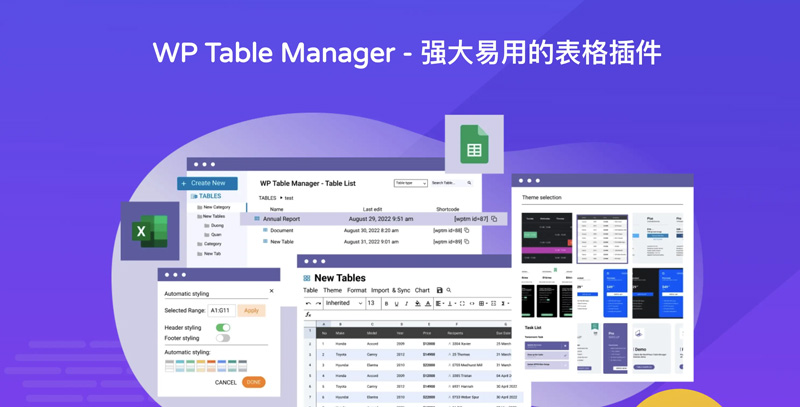The image size is (800, 407).
Task: Choose the outlined striped table theme thumbnail
Action: [602, 239]
